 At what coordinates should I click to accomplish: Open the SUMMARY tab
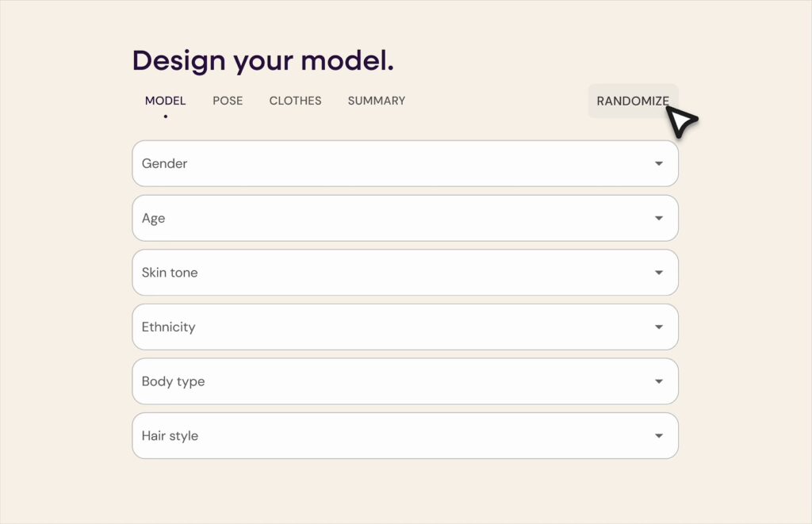pyautogui.click(x=376, y=101)
